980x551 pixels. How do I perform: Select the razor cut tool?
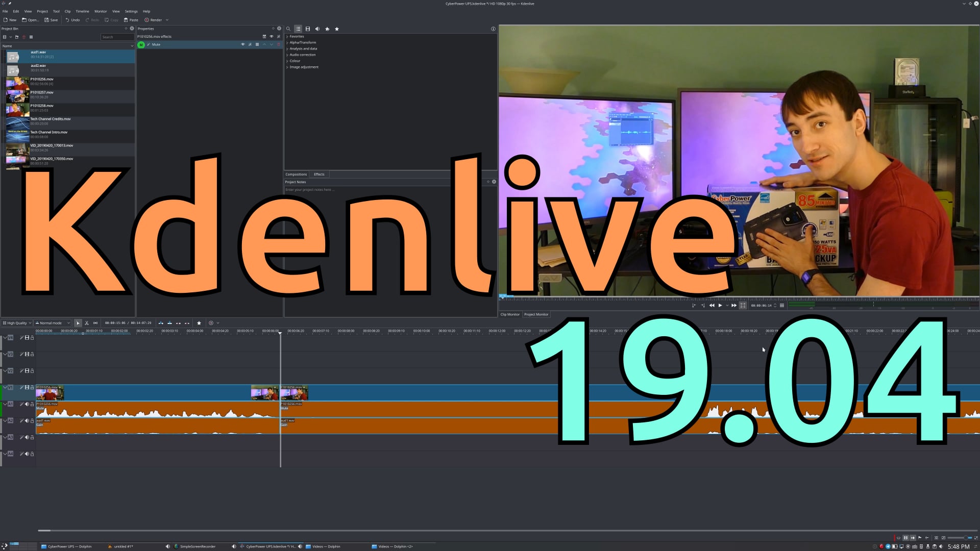pyautogui.click(x=87, y=323)
